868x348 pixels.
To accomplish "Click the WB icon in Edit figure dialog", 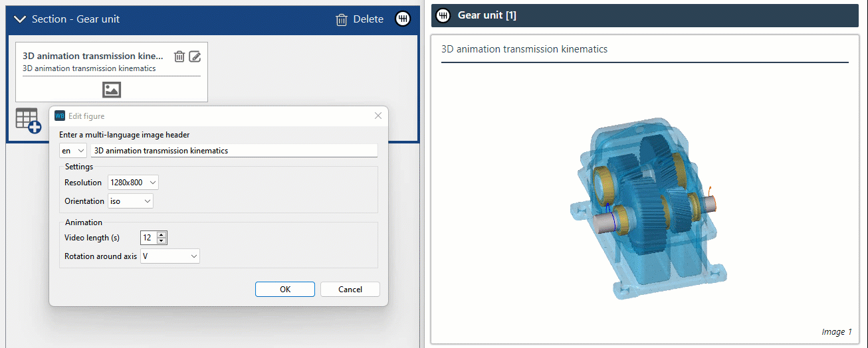I will coord(60,116).
